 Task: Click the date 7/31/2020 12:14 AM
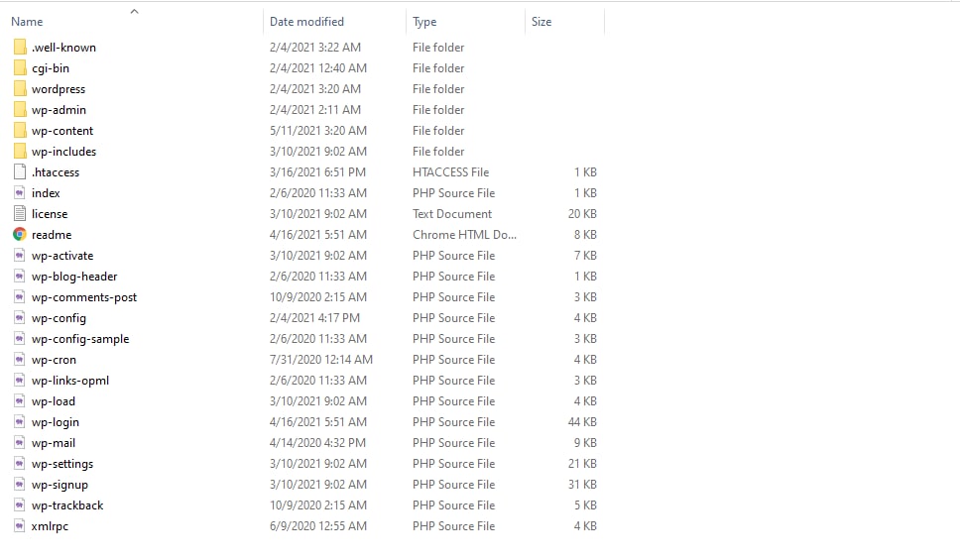pos(320,360)
